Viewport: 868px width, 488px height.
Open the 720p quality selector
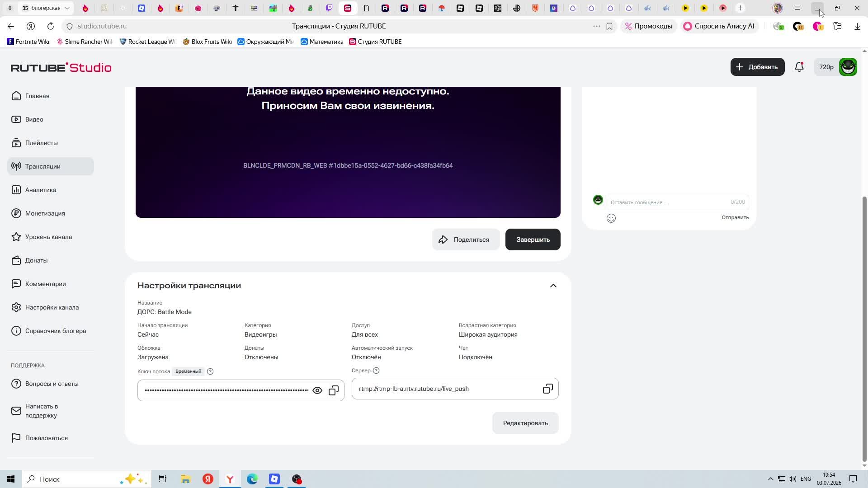pyautogui.click(x=826, y=67)
